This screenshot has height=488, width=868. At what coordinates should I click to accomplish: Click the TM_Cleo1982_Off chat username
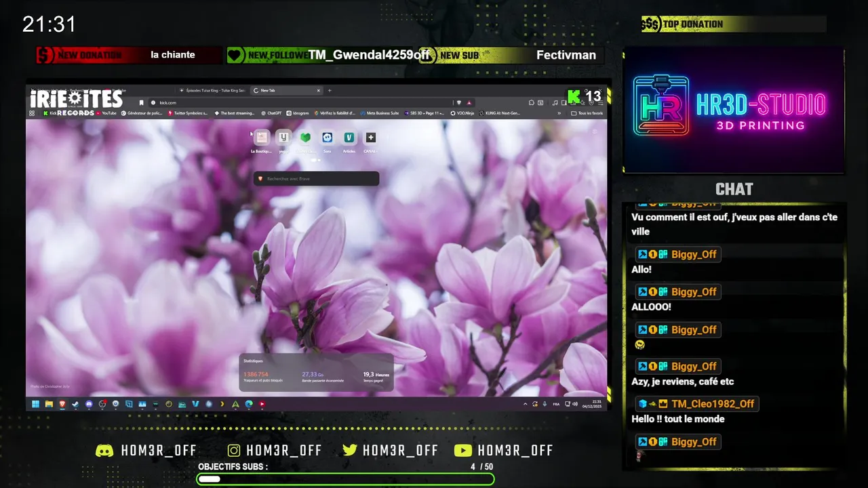[x=713, y=404]
